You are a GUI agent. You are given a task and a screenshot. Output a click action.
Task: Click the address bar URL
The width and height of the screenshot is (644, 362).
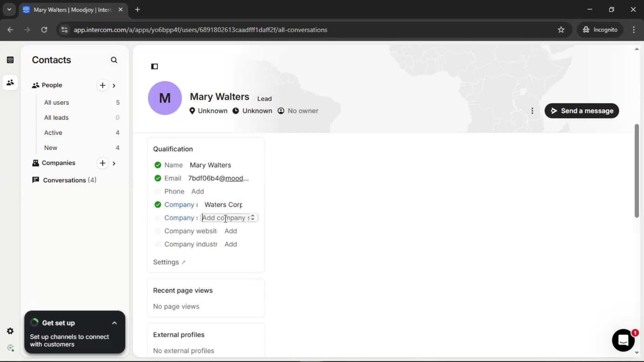click(x=200, y=30)
